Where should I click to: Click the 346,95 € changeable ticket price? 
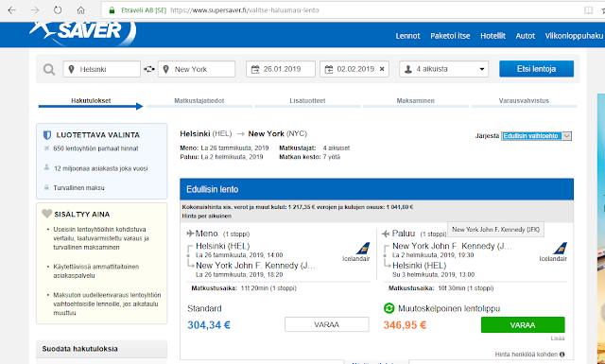pyautogui.click(x=405, y=325)
